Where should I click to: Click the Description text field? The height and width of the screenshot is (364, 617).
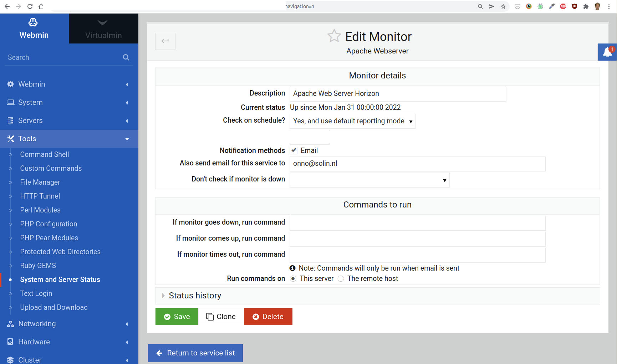tap(398, 94)
